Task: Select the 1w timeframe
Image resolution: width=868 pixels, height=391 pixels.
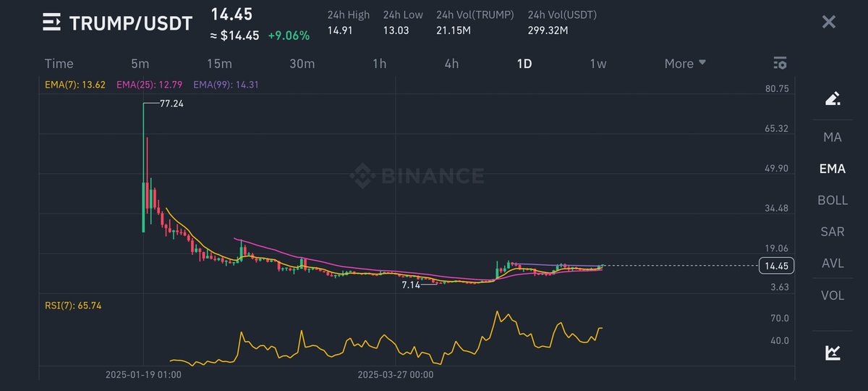Action: pos(597,64)
